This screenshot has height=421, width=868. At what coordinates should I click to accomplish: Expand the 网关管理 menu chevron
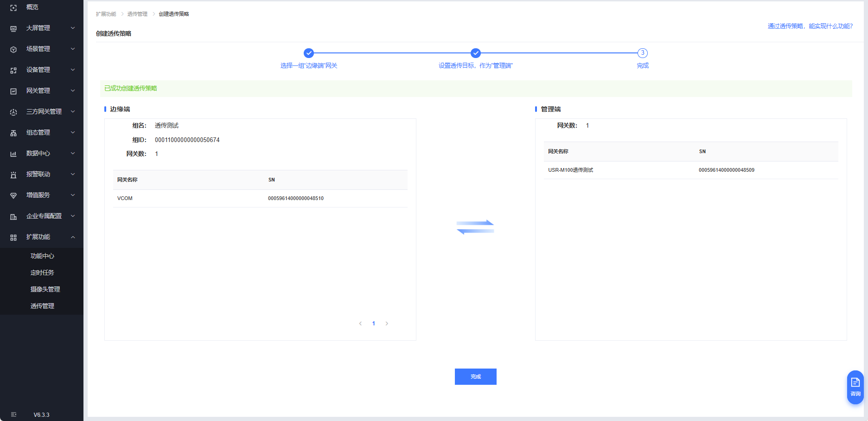(73, 91)
